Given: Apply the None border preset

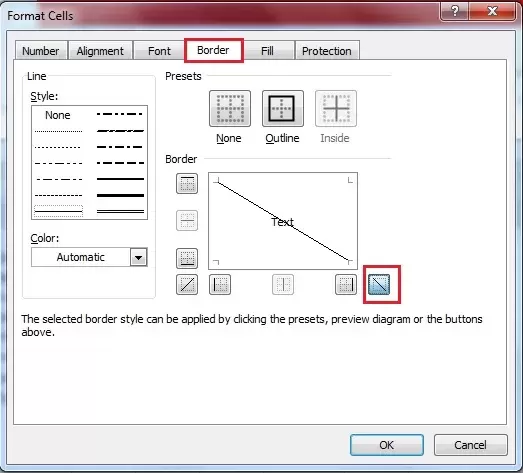Looking at the screenshot, I should click(x=230, y=108).
